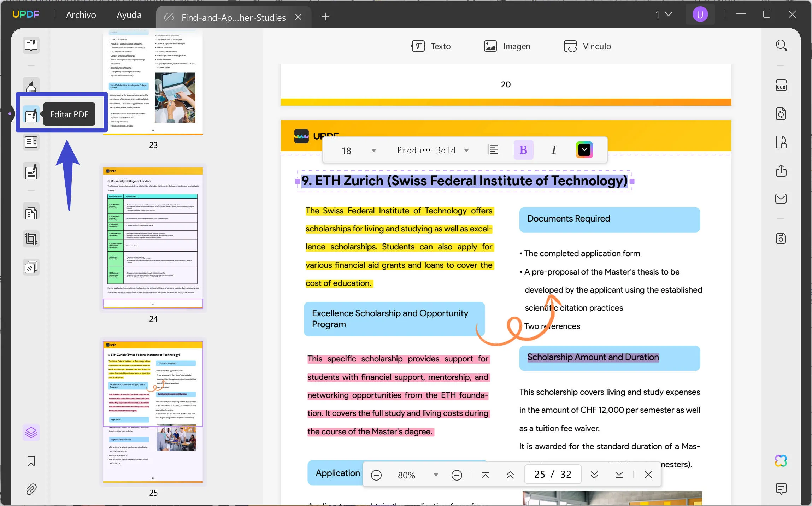Open the comments panel icon
Screen dimensions: 812x506
(x=781, y=489)
